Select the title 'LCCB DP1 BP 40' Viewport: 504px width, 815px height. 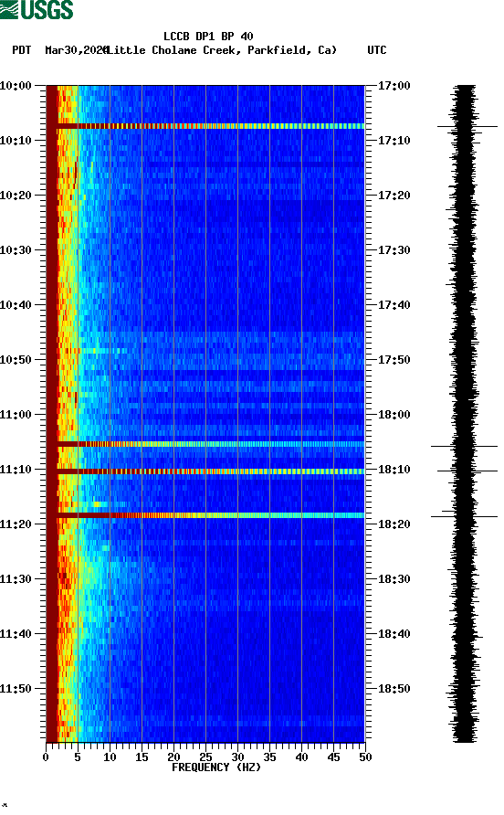pyautogui.click(x=208, y=37)
